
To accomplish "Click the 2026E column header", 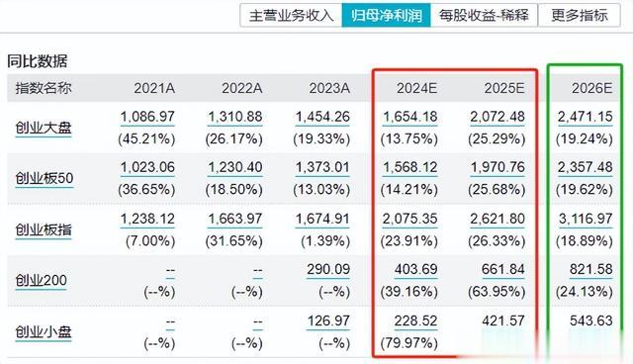I will [591, 88].
